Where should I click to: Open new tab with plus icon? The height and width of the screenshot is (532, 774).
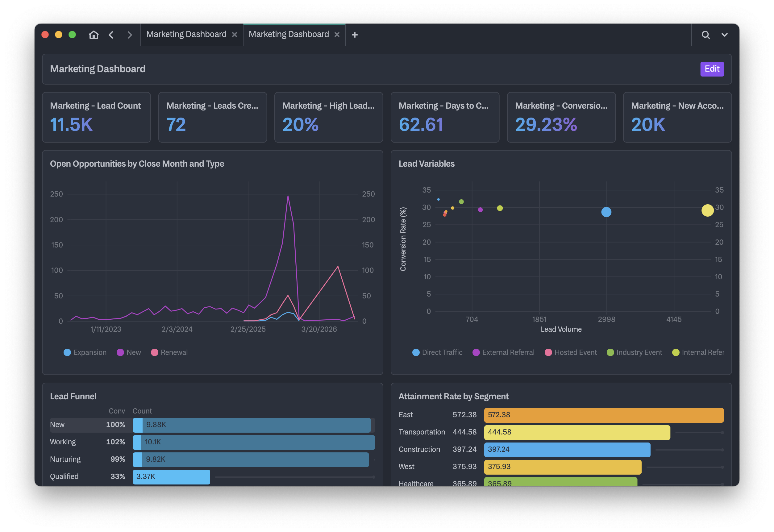355,35
